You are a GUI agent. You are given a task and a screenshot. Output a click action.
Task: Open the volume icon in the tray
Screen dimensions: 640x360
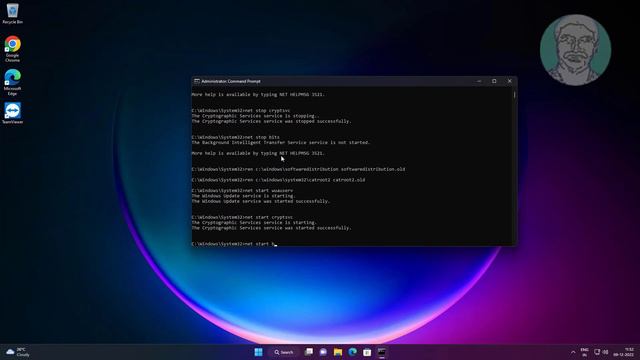coord(605,352)
